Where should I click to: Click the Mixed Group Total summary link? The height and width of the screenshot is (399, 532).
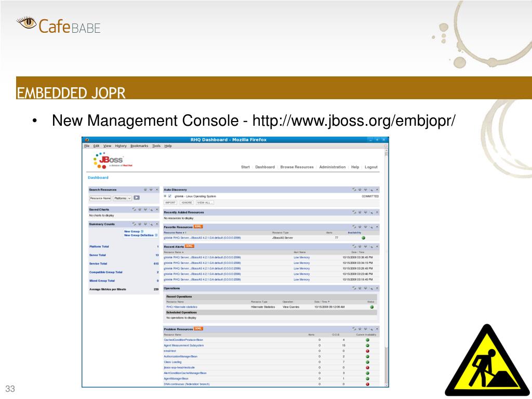pos(102,281)
